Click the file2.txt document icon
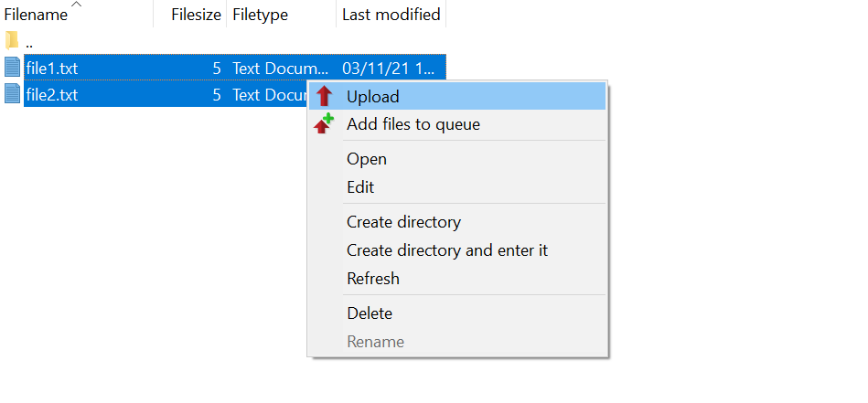This screenshot has height=403, width=868. click(x=12, y=93)
